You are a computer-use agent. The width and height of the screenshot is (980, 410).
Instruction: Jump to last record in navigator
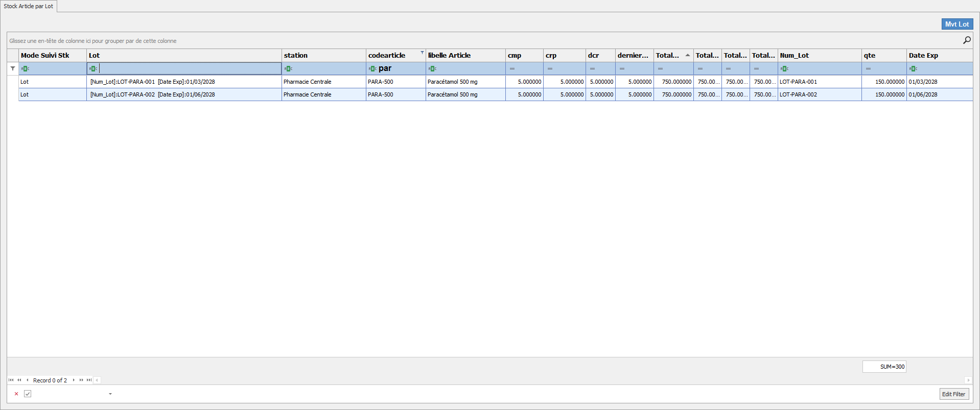pyautogui.click(x=89, y=380)
